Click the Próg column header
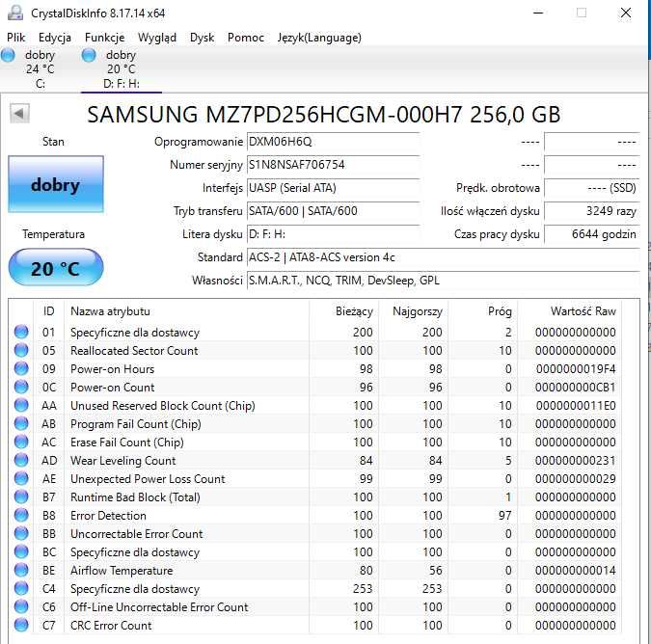This screenshot has width=651, height=644. coord(482,311)
